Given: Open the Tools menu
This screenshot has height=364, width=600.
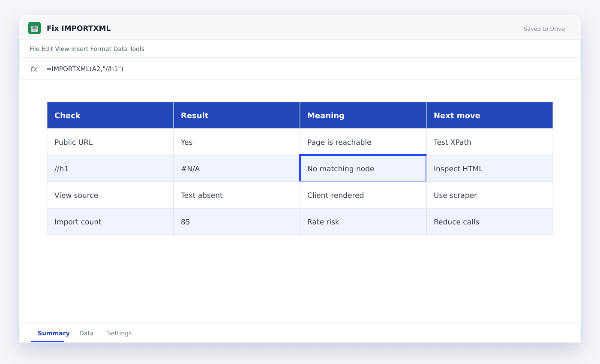Looking at the screenshot, I should [137, 49].
